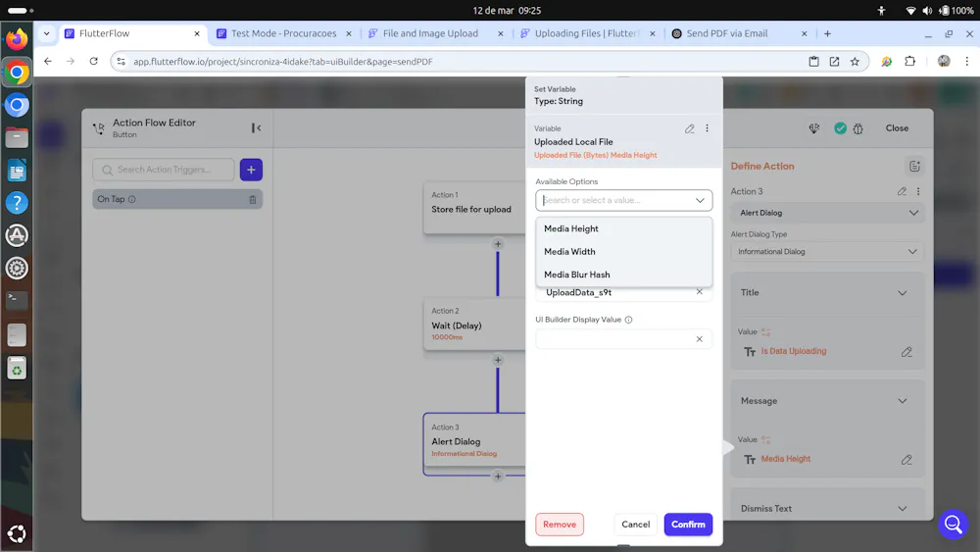Viewport: 980px width, 552px height.
Task: Delete the On Tap trigger
Action: pyautogui.click(x=253, y=199)
